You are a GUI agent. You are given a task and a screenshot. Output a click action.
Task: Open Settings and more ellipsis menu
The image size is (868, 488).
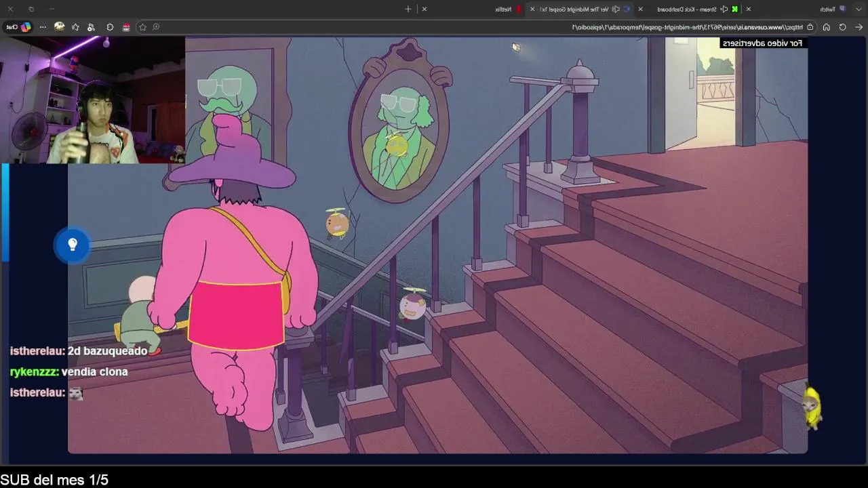pyautogui.click(x=43, y=27)
